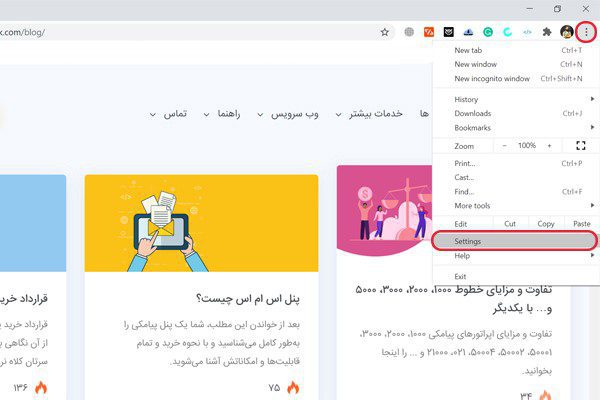
Task: Expand the خدمات بیشتر navigation dropdown
Action: tap(369, 114)
